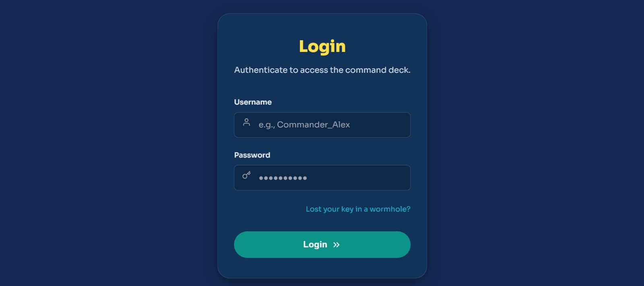Select the word 'Login' on the submit button
Viewport: 644px width, 286px height.
(315, 245)
